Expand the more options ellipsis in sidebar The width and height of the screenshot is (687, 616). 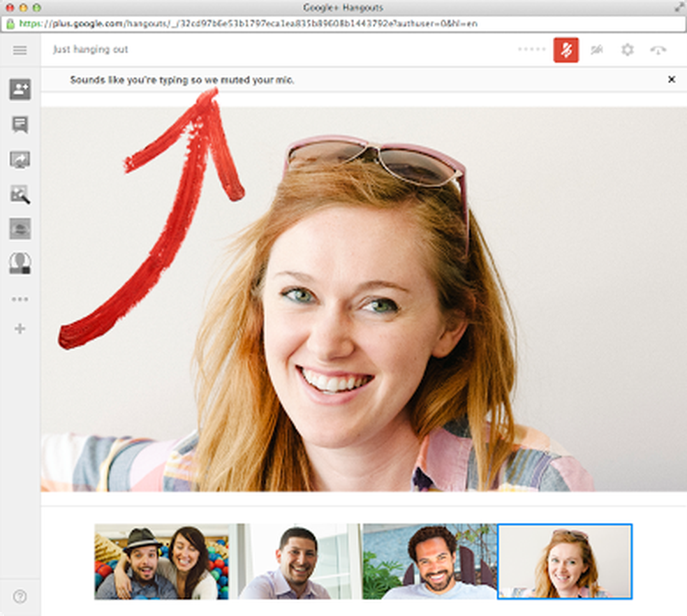click(20, 299)
